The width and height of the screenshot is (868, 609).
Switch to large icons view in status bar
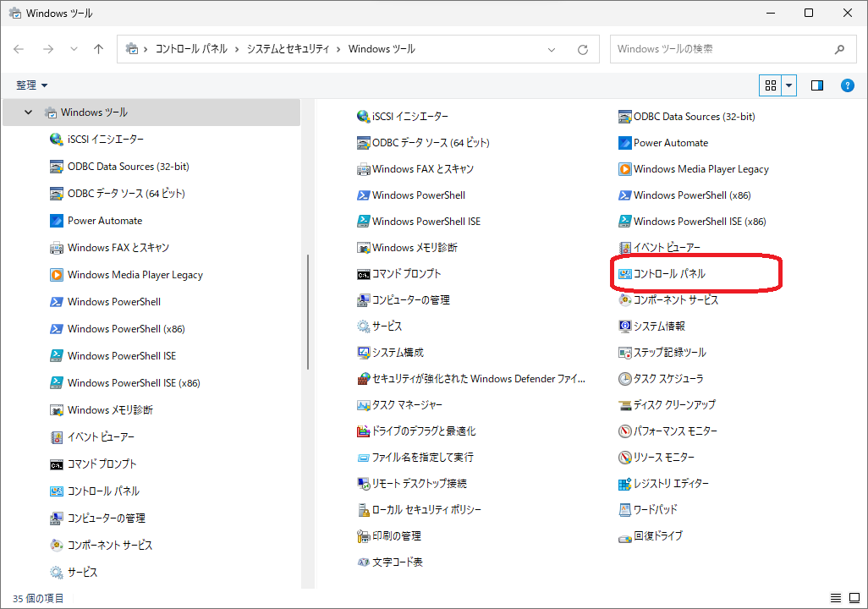click(x=854, y=598)
